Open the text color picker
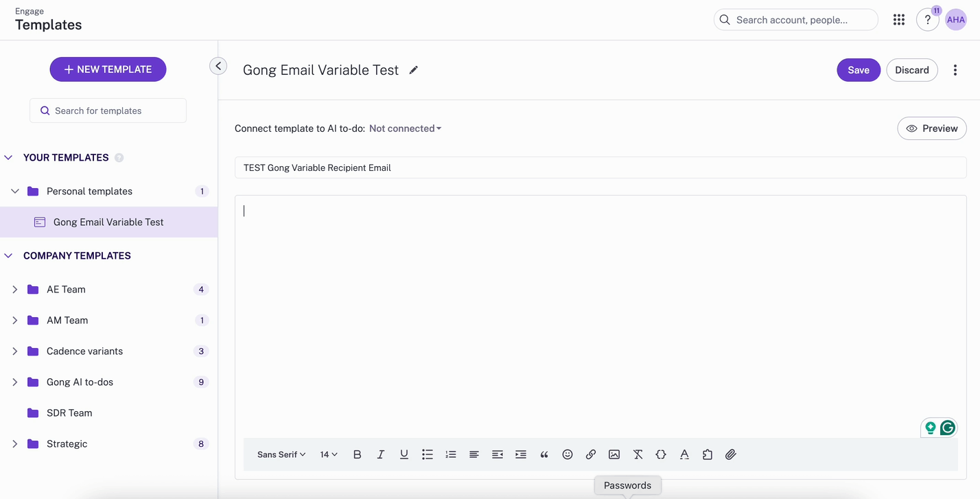 tap(684, 454)
